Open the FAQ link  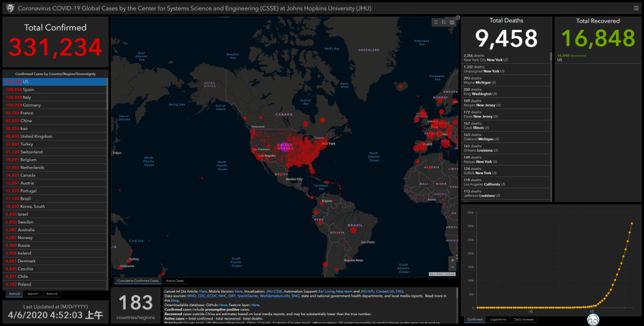pos(399,291)
